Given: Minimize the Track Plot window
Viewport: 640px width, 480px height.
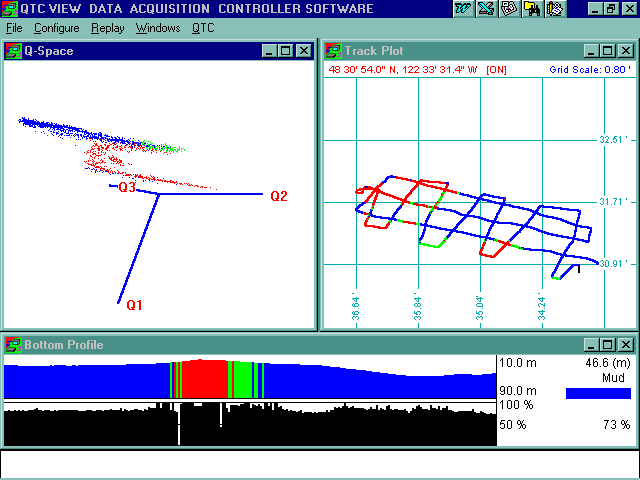Looking at the screenshot, I should pos(591,51).
